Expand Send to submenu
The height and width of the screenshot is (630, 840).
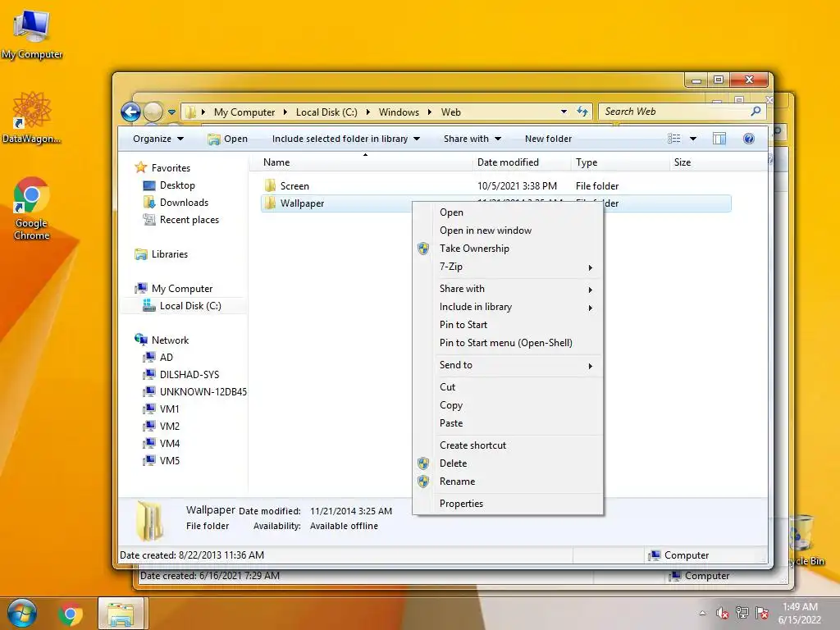coord(508,365)
